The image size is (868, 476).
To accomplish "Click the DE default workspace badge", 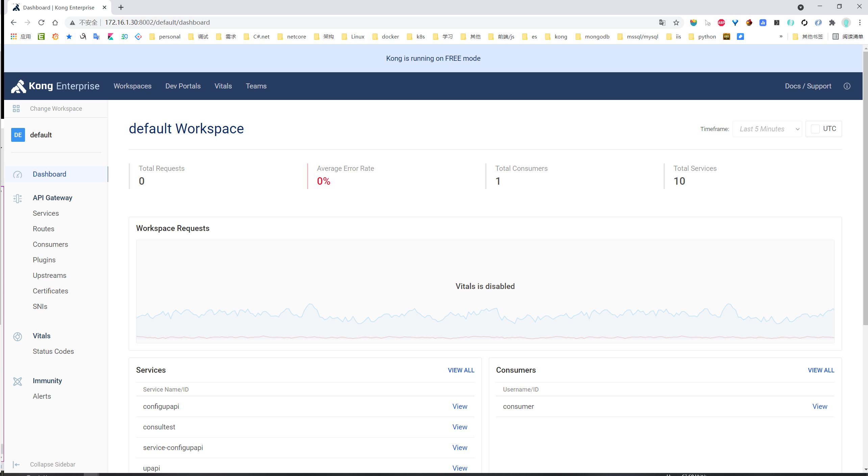I will [18, 135].
